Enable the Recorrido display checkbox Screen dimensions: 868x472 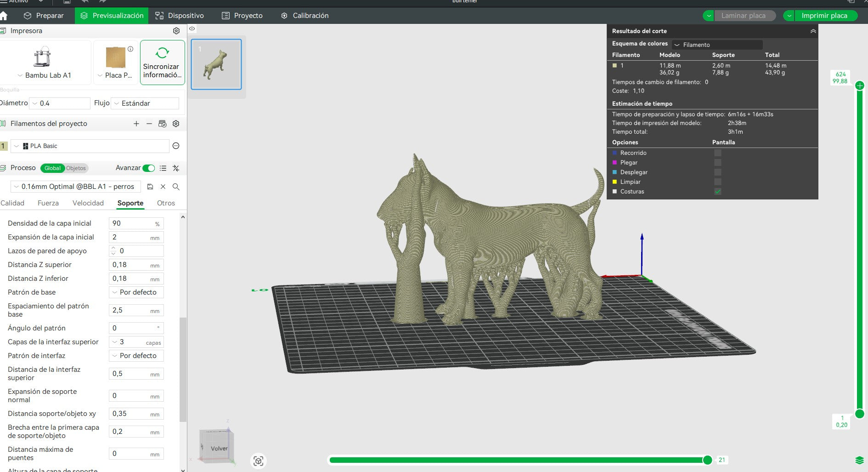coord(718,153)
